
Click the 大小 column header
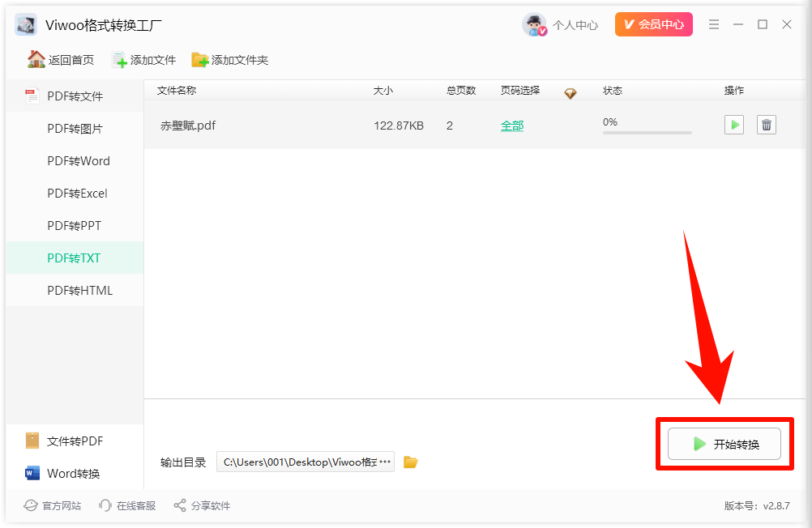click(x=383, y=91)
